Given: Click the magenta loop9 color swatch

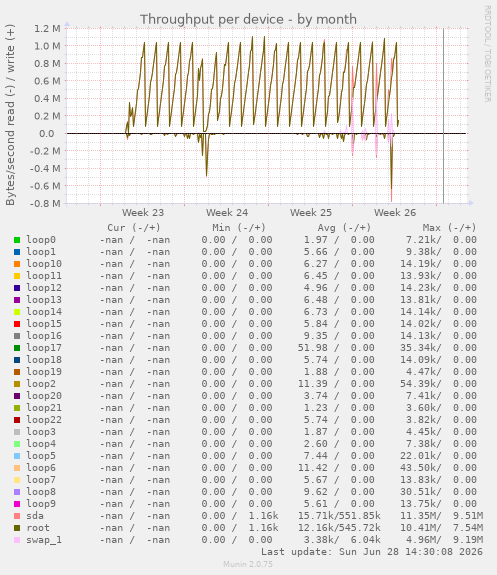Looking at the screenshot, I should [x=17, y=504].
